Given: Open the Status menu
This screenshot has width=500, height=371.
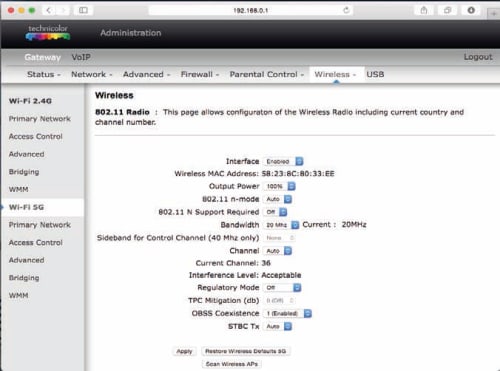Looking at the screenshot, I should click(43, 74).
